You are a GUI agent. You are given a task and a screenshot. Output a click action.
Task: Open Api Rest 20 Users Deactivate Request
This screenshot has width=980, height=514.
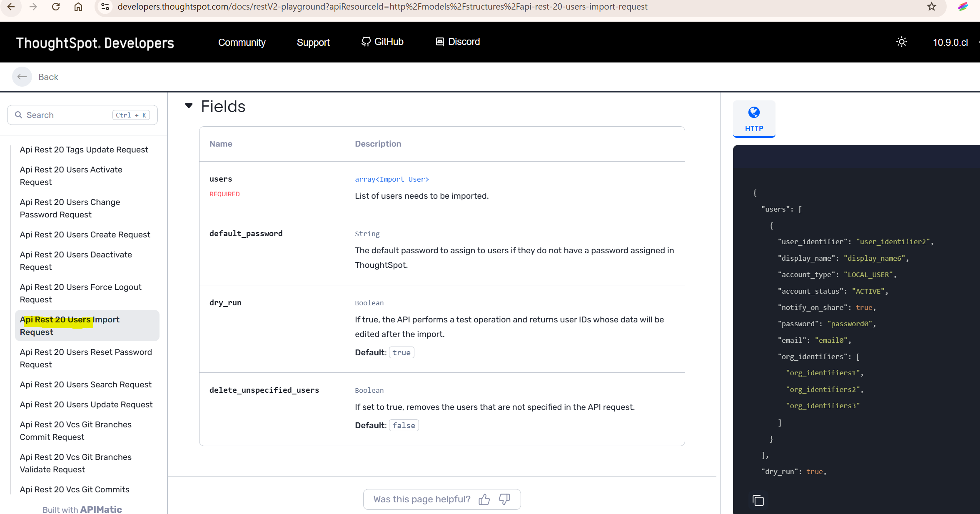(x=76, y=261)
